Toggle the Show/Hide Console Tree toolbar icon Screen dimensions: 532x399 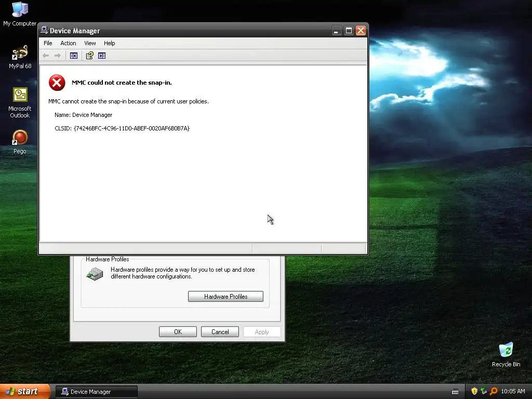point(74,56)
